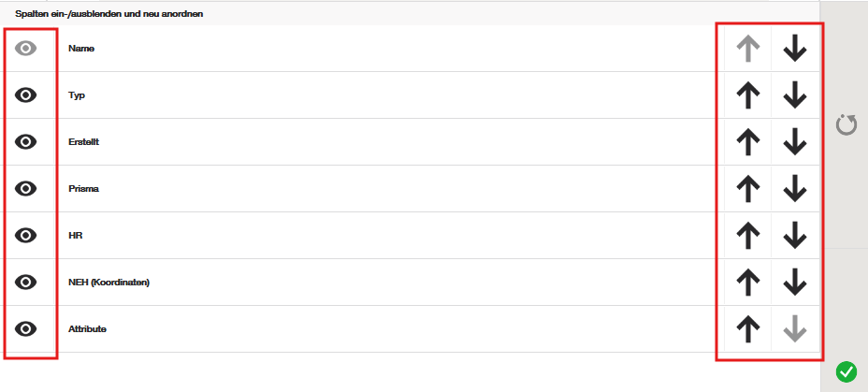Screen dimensions: 868x392
Task: Move the Prisma column down
Action: point(795,188)
